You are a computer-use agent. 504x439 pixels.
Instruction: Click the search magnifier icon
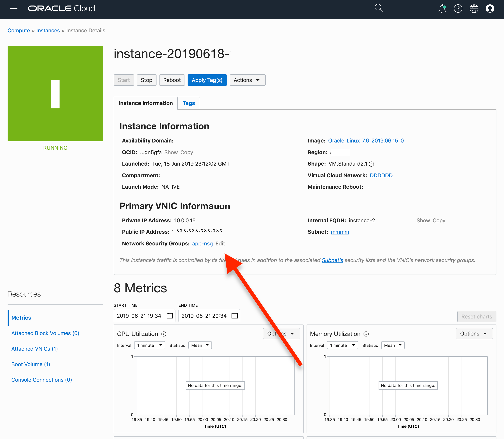pyautogui.click(x=378, y=8)
